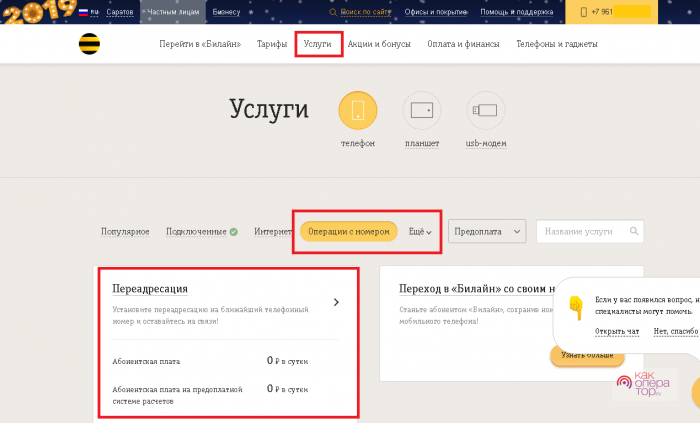Viewport: 700px width, 423px height.
Task: Select the usb-модем device icon
Action: coord(486,110)
